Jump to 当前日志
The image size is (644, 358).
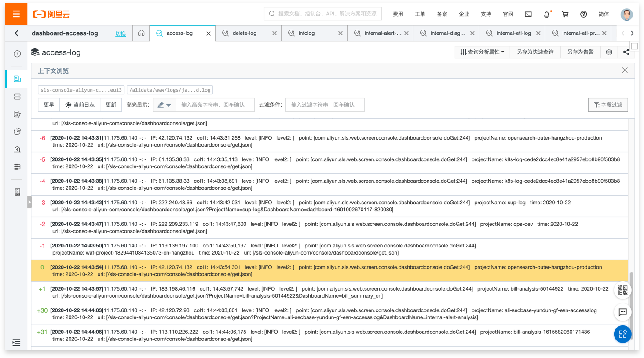pyautogui.click(x=80, y=105)
